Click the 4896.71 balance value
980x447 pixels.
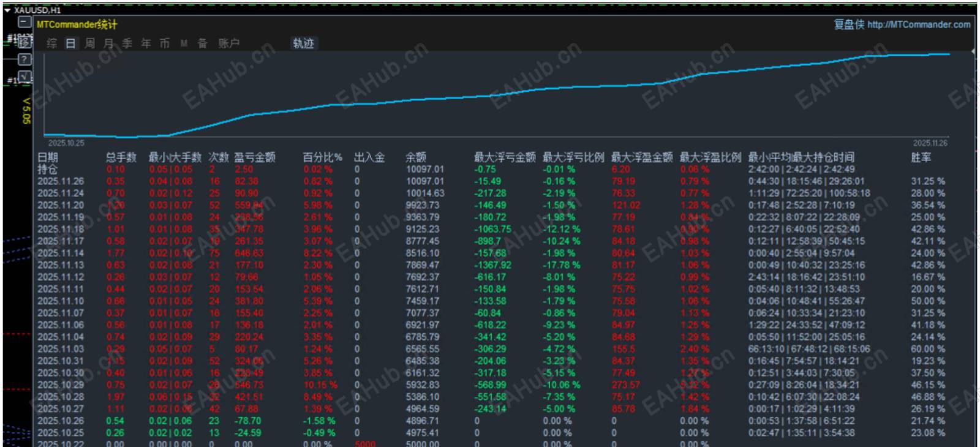tap(423, 421)
